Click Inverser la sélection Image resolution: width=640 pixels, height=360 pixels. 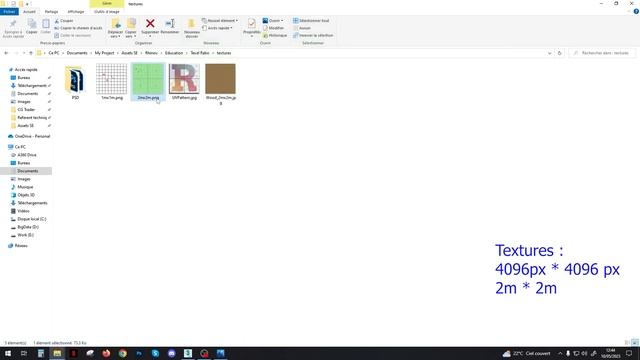coord(313,36)
